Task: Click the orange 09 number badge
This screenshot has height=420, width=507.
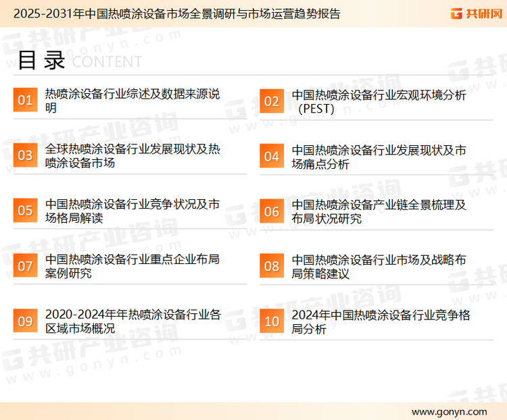Action: pos(25,321)
